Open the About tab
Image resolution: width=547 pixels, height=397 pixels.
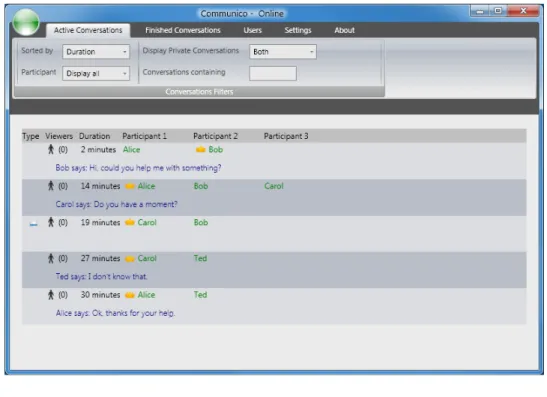(x=344, y=30)
